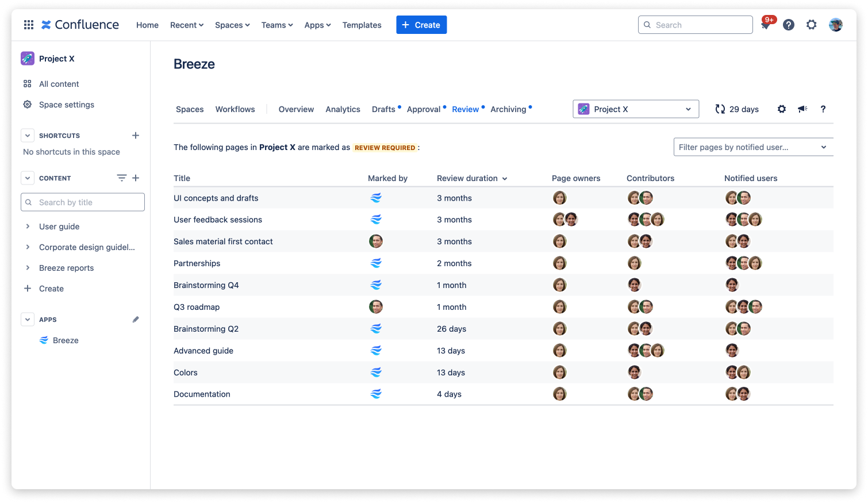Open global settings gear in top bar
The height and width of the screenshot is (503, 868).
click(x=812, y=25)
